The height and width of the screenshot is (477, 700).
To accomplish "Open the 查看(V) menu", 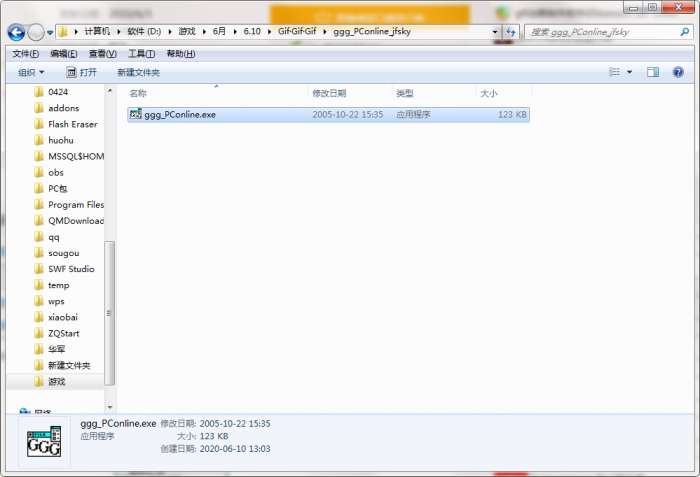I will point(103,54).
